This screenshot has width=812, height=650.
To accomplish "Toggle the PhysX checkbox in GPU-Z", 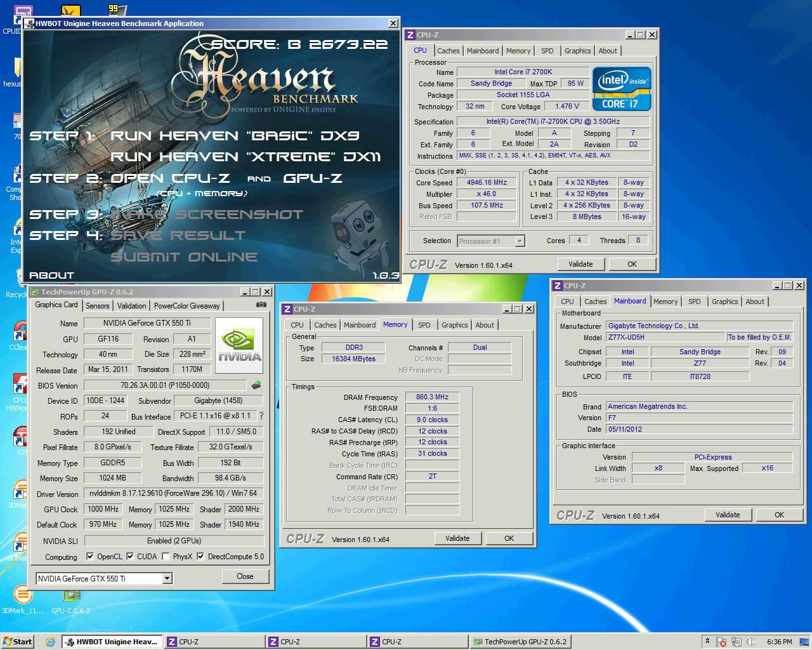I will (x=166, y=557).
